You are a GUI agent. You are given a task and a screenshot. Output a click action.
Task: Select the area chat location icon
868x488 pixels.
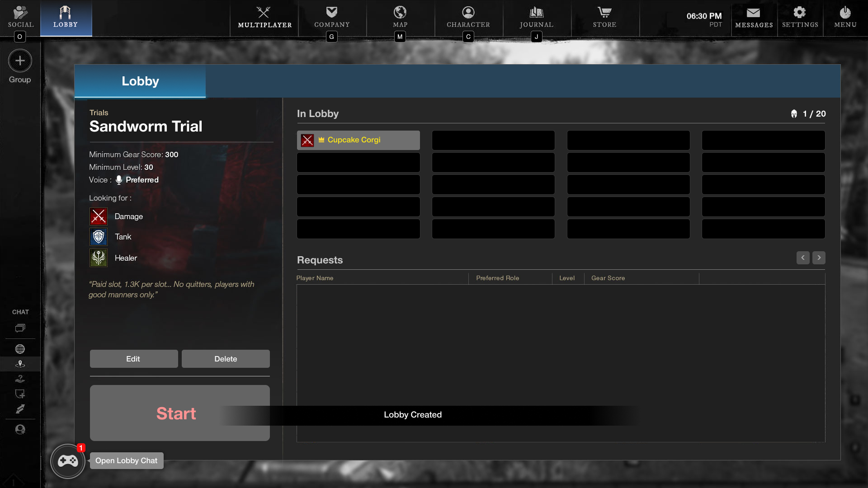coord(20,364)
